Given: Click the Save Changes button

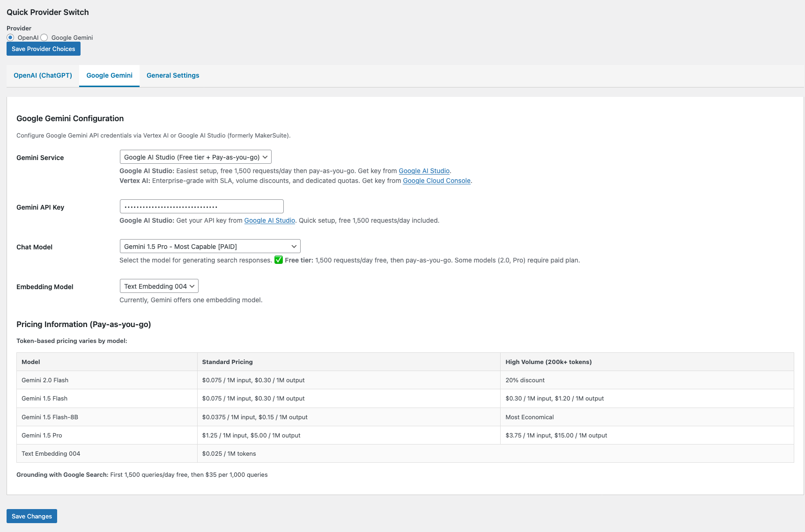Looking at the screenshot, I should [x=32, y=516].
